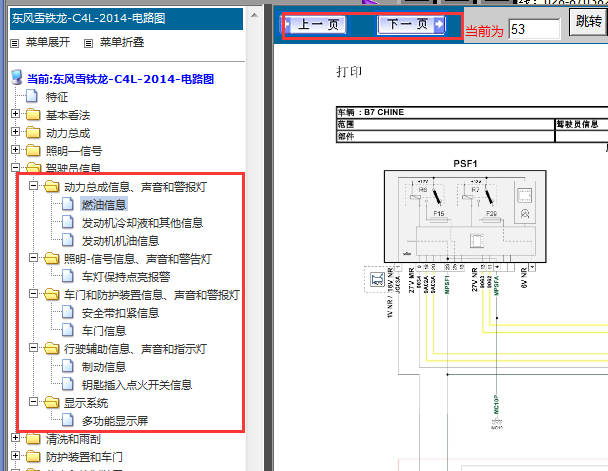The image size is (608, 471).
Task: Click the 车辆 : B7 CHINE table cell
Action: (472, 112)
